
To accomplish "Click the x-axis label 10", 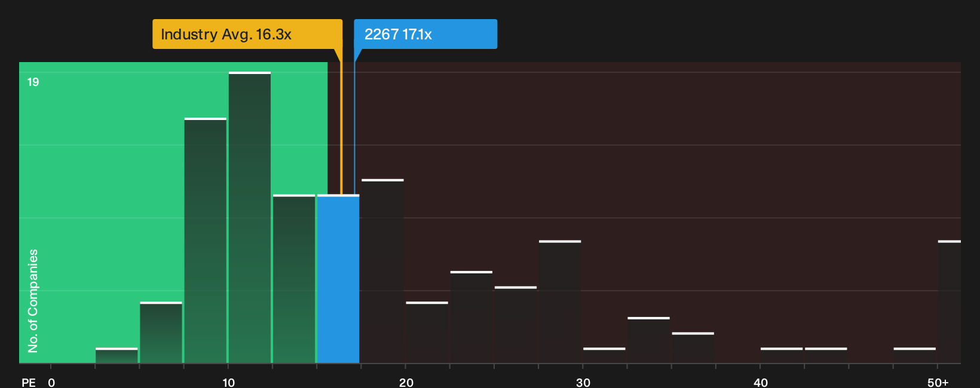I will click(x=229, y=382).
